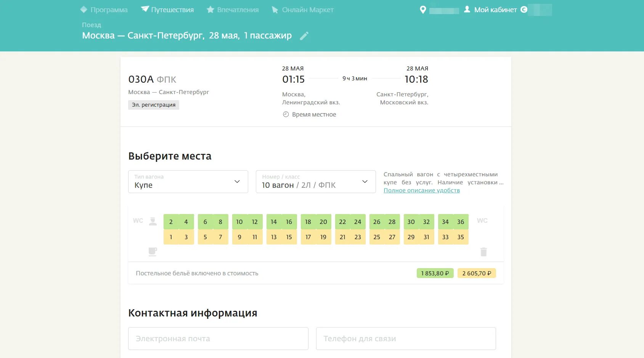Click the conductor icon in wagon scheme

click(153, 221)
